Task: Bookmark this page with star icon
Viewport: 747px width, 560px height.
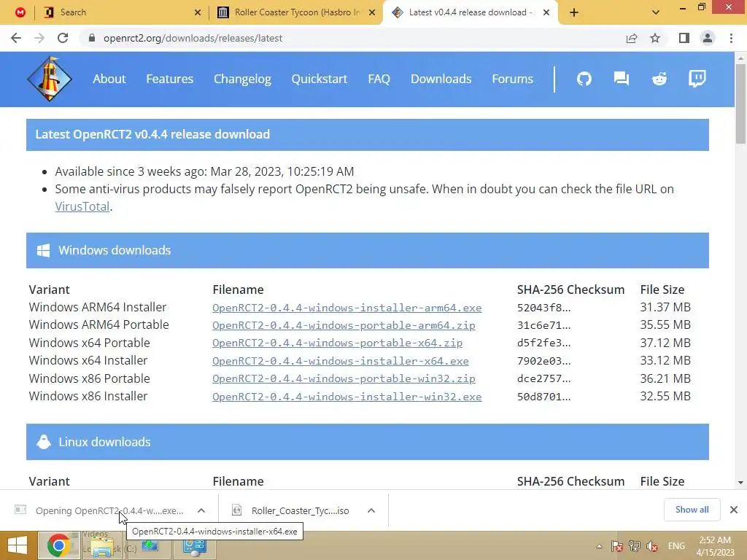Action: 655,38
